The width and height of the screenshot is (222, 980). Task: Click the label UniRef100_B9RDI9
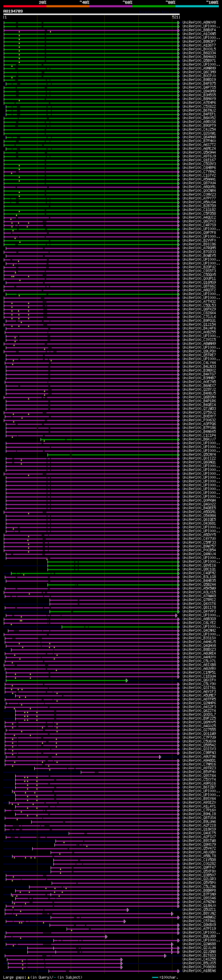[x=199, y=80]
